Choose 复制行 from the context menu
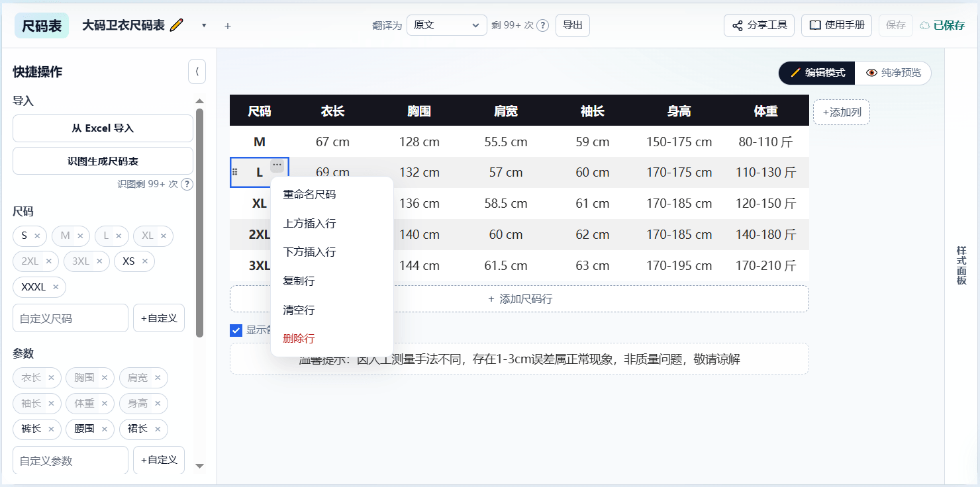The height and width of the screenshot is (487, 980). coord(332,281)
